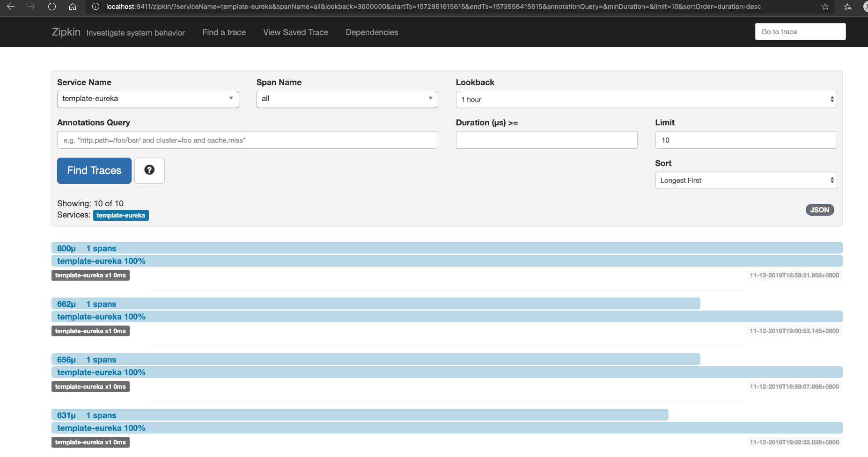The height and width of the screenshot is (457, 868).
Task: Click timestamp 11-12-2019T19:00:53.145+0800
Action: (794, 331)
